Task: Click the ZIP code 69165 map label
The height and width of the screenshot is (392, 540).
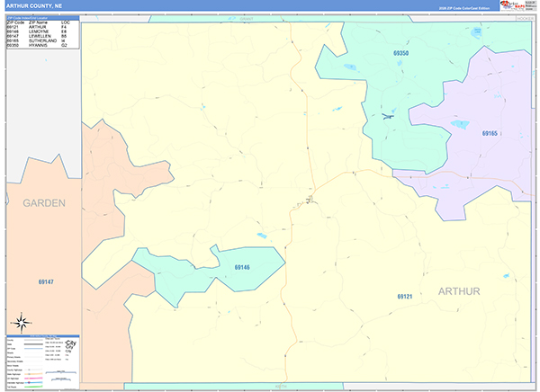Action: pyautogui.click(x=490, y=133)
